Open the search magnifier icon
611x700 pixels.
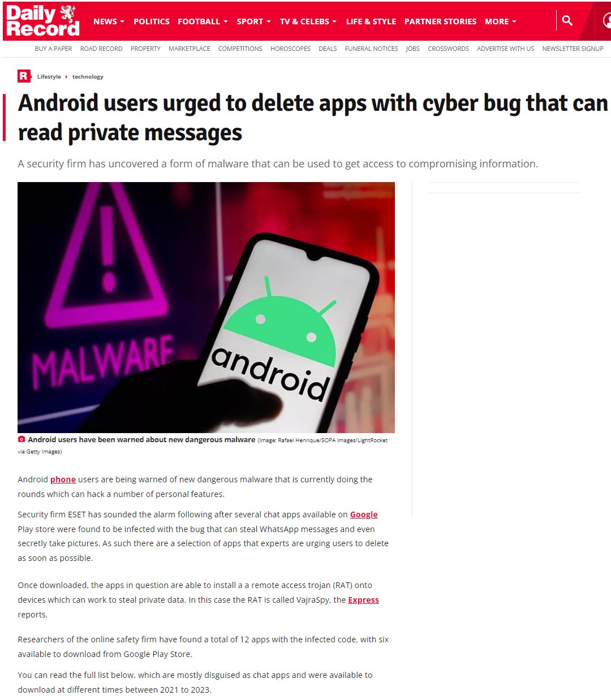coord(567,21)
